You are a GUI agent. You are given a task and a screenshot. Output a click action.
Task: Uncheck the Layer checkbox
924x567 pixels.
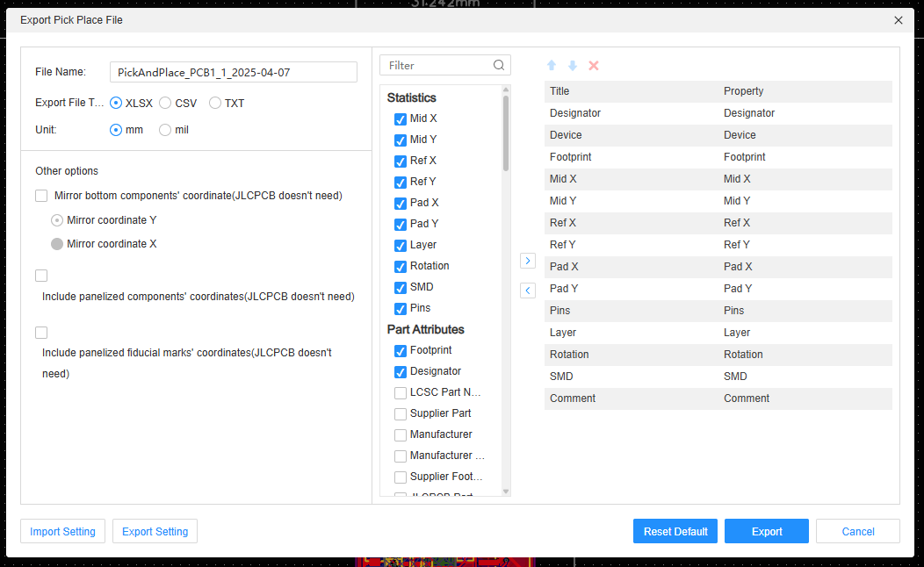coord(401,246)
